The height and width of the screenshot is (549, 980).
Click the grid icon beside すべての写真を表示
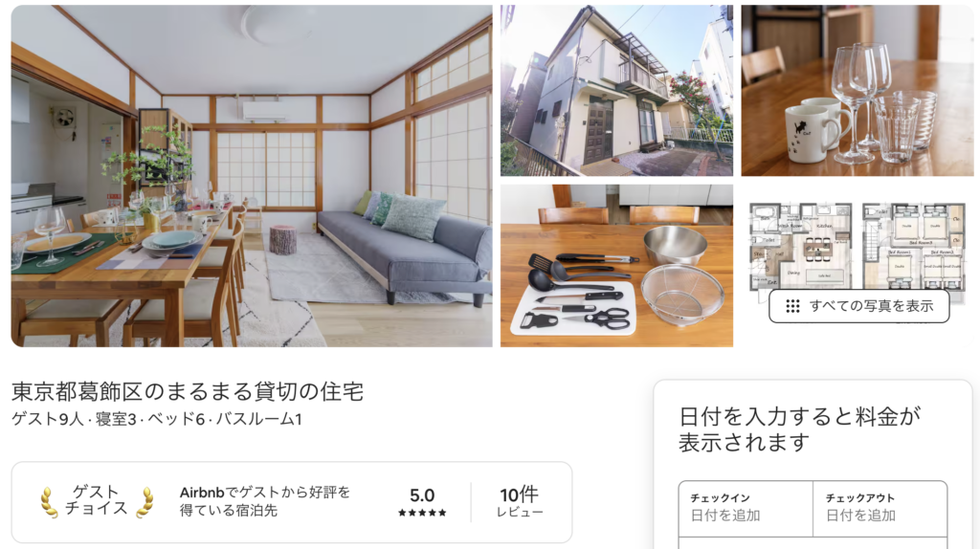pos(792,306)
